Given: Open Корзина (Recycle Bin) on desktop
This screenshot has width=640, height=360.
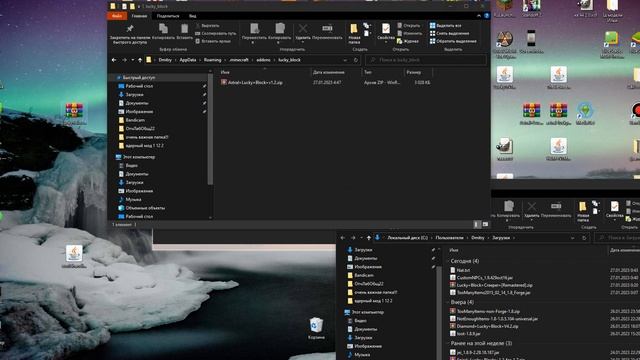Looking at the screenshot, I should 316,329.
